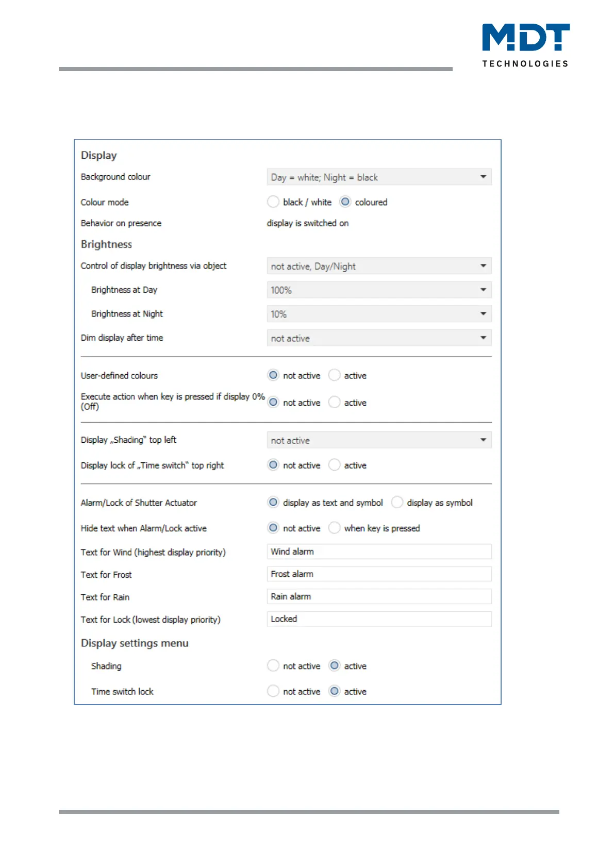614x868 pixels.
Task: Open the Dim display after time dropdown
Action: [x=379, y=338]
